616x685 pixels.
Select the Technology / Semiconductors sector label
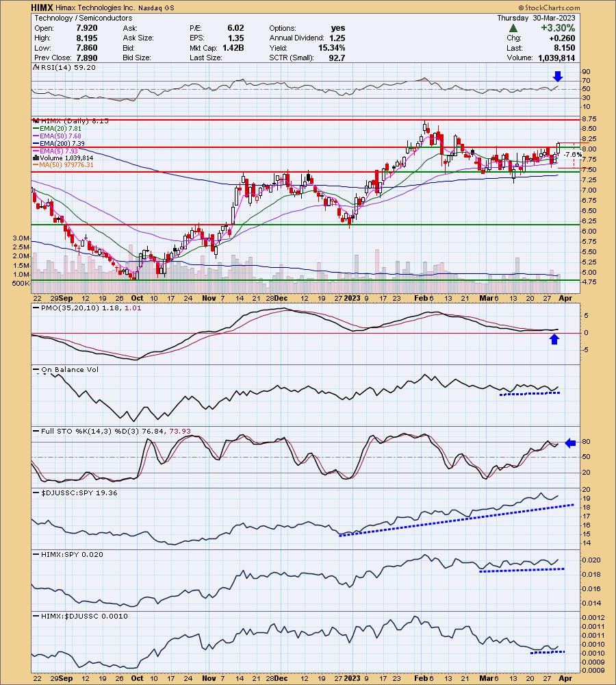pos(84,18)
